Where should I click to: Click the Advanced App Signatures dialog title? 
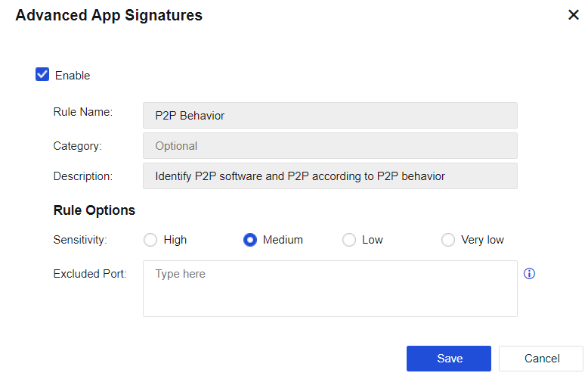click(x=109, y=15)
